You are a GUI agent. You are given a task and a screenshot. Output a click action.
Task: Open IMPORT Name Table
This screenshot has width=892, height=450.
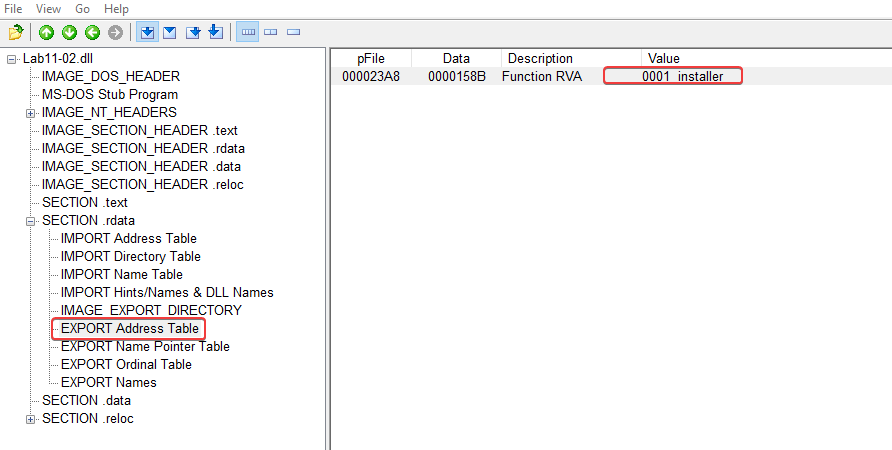coord(122,274)
